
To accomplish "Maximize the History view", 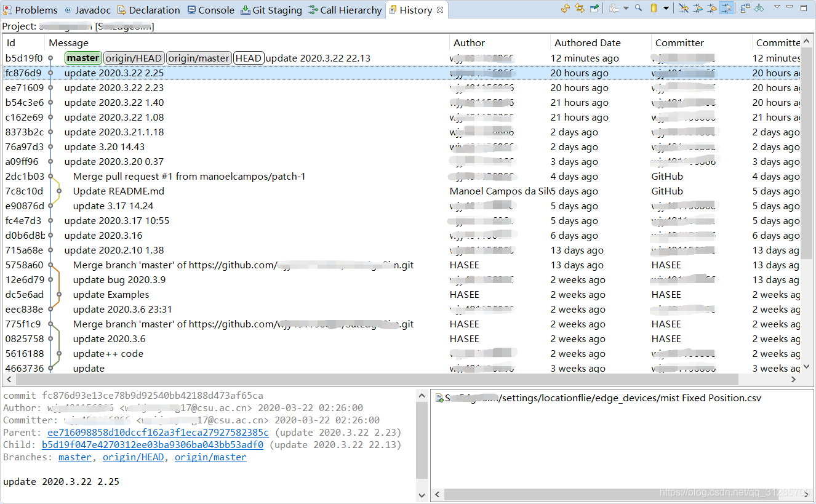I will point(804,8).
